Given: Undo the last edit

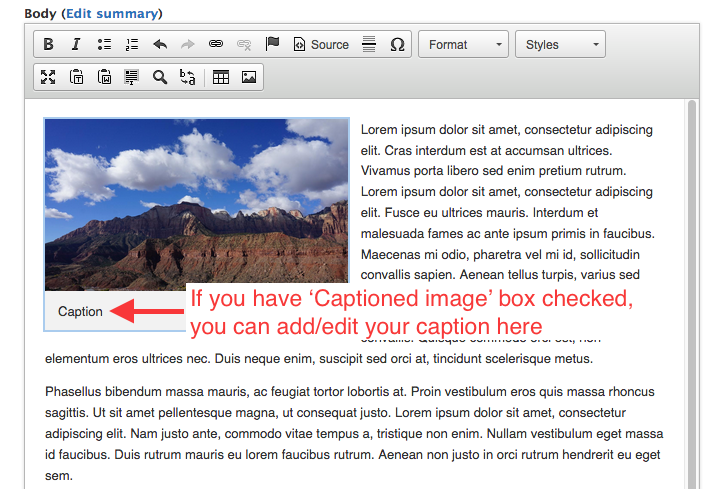Looking at the screenshot, I should [160, 44].
